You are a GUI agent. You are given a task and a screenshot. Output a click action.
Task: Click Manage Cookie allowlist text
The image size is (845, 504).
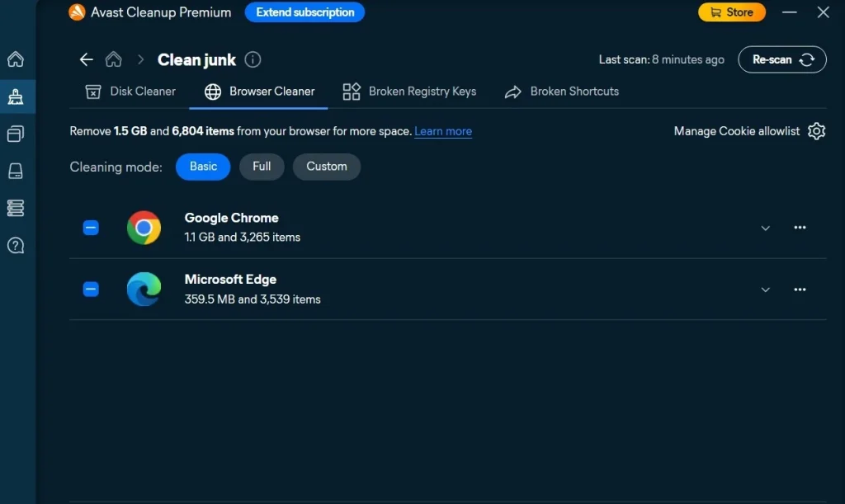(x=737, y=131)
